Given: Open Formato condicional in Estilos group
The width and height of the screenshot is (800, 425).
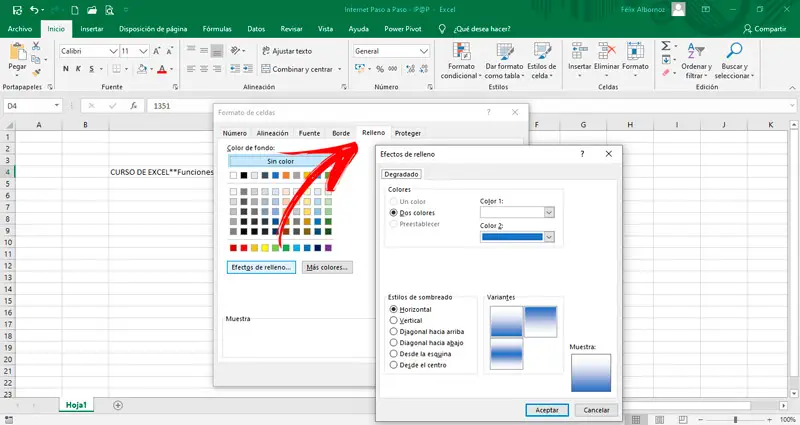Looking at the screenshot, I should pos(460,59).
